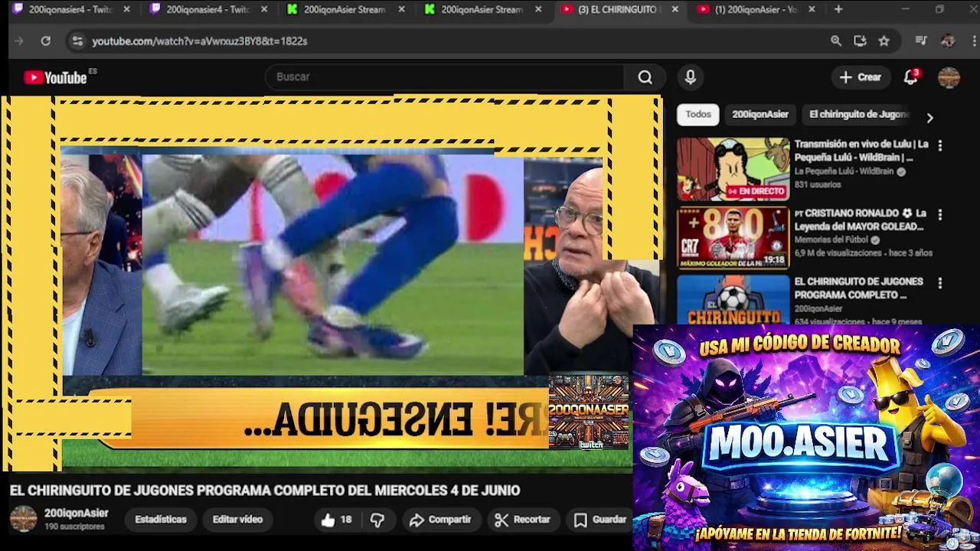Show more filter chips with right chevron
Screen dimensions: 980x551
(x=929, y=118)
